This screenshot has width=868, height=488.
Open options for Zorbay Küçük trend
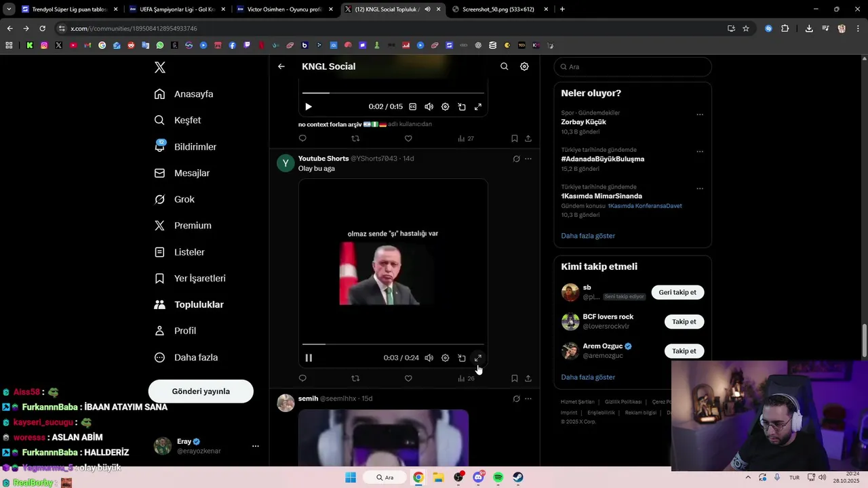coord(700,114)
